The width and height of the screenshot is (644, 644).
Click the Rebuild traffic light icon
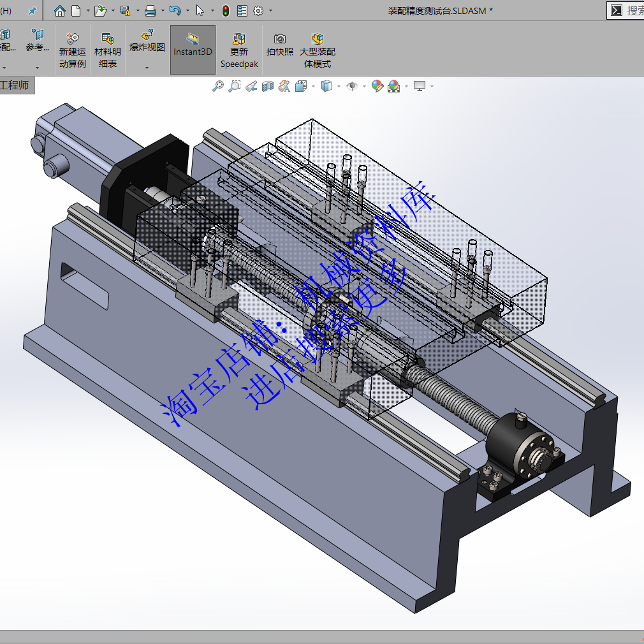pos(226,11)
